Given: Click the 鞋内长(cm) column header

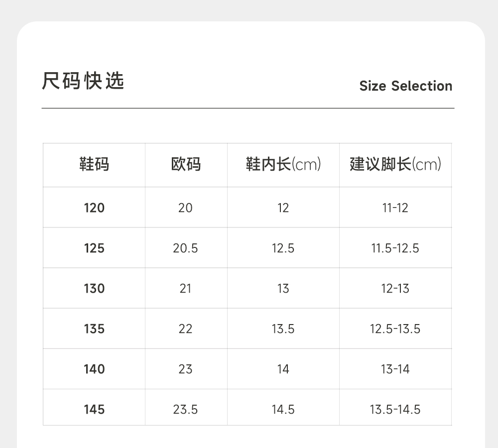Looking at the screenshot, I should coord(283,164).
